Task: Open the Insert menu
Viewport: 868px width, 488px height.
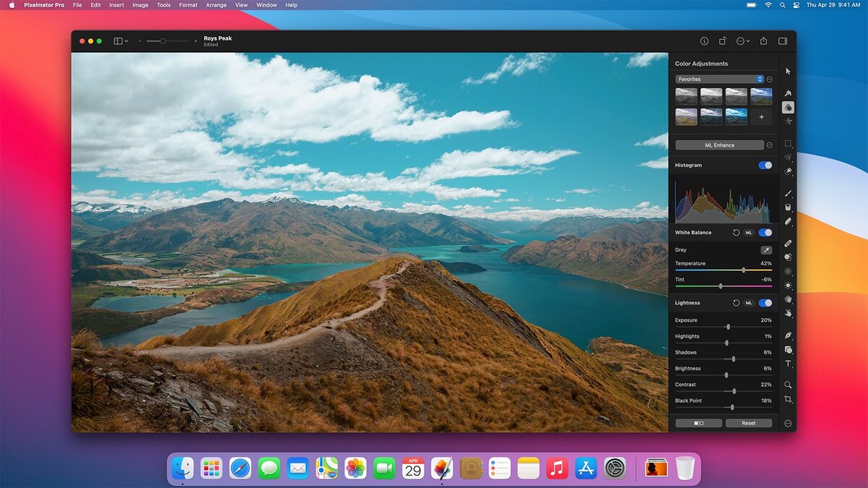Action: pyautogui.click(x=116, y=5)
